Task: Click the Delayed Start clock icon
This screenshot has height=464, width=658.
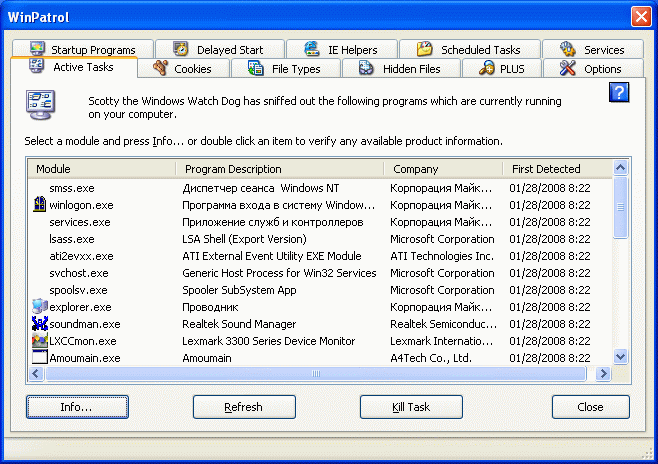Action: pos(180,49)
